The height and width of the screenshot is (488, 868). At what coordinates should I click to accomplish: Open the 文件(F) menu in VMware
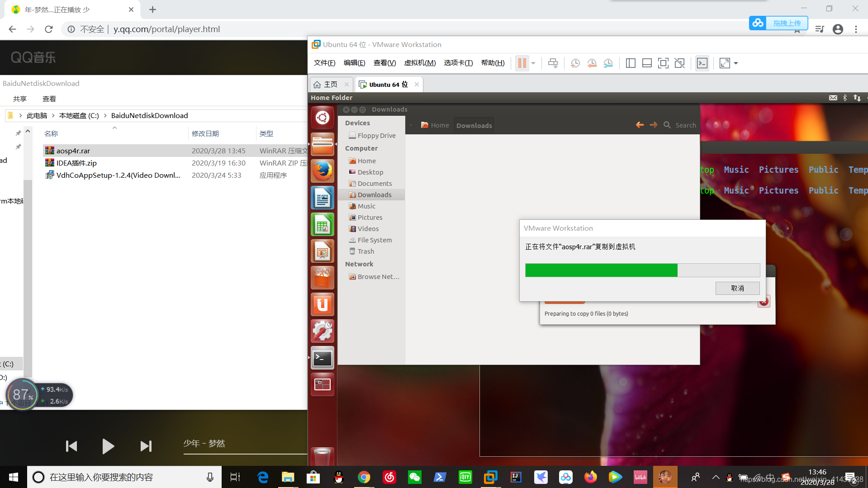click(324, 63)
